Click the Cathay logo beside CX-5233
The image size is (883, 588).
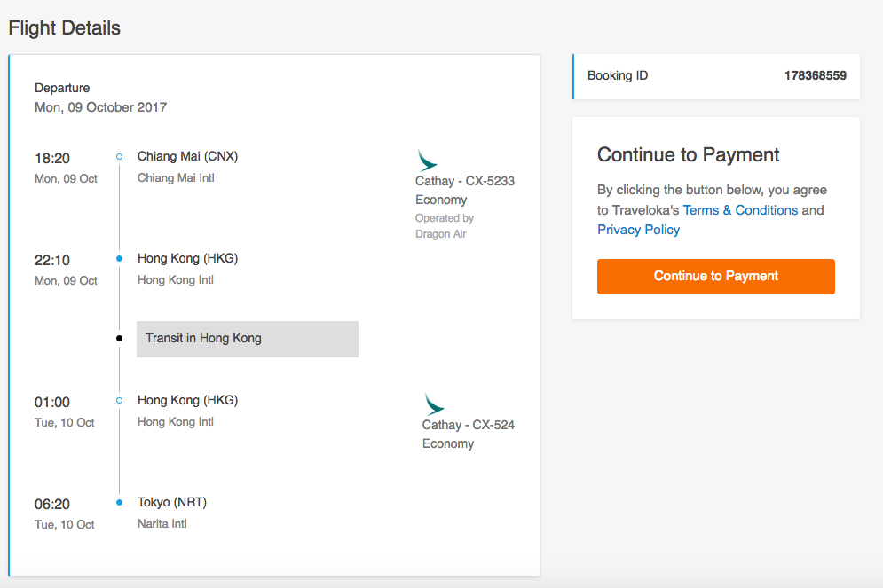pyautogui.click(x=428, y=161)
